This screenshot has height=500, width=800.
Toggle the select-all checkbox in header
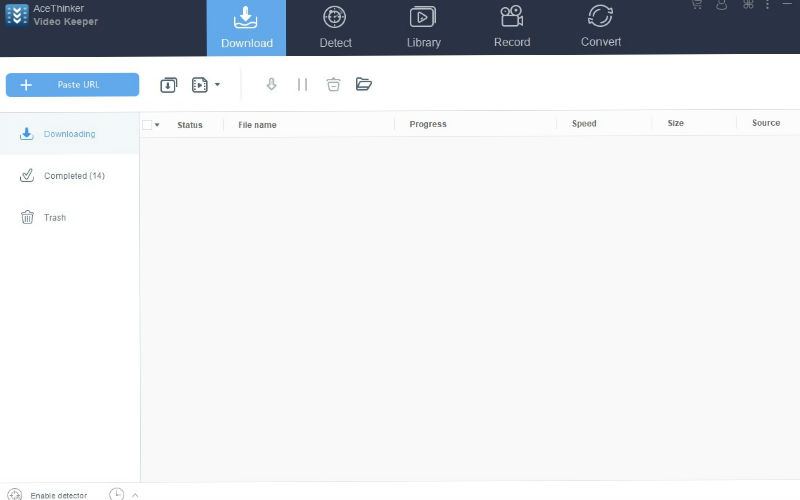(x=147, y=125)
